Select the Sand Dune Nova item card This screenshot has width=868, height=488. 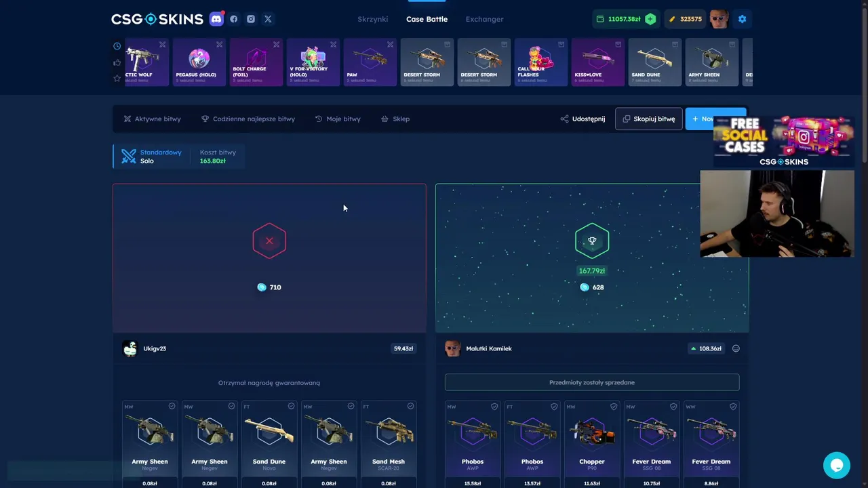pyautogui.click(x=269, y=444)
